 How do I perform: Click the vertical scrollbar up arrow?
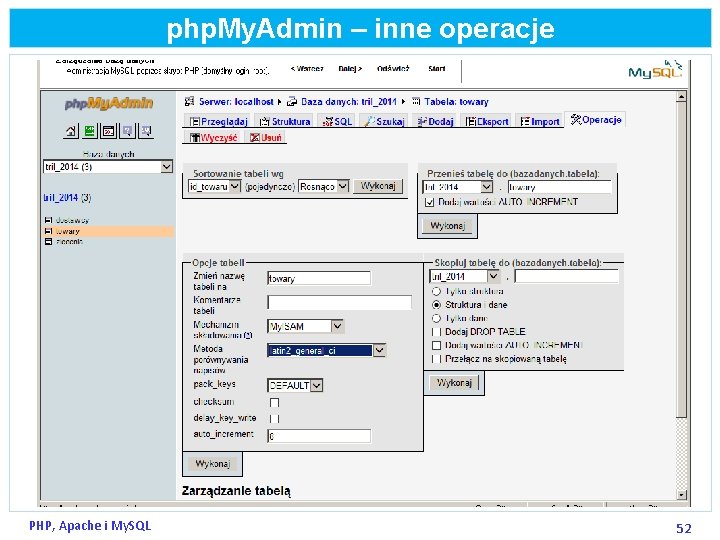click(681, 97)
